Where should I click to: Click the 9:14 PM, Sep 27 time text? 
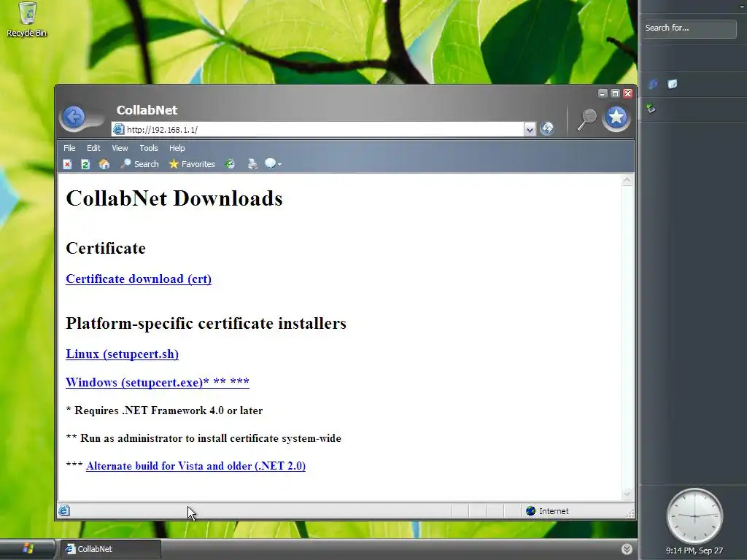pyautogui.click(x=694, y=551)
